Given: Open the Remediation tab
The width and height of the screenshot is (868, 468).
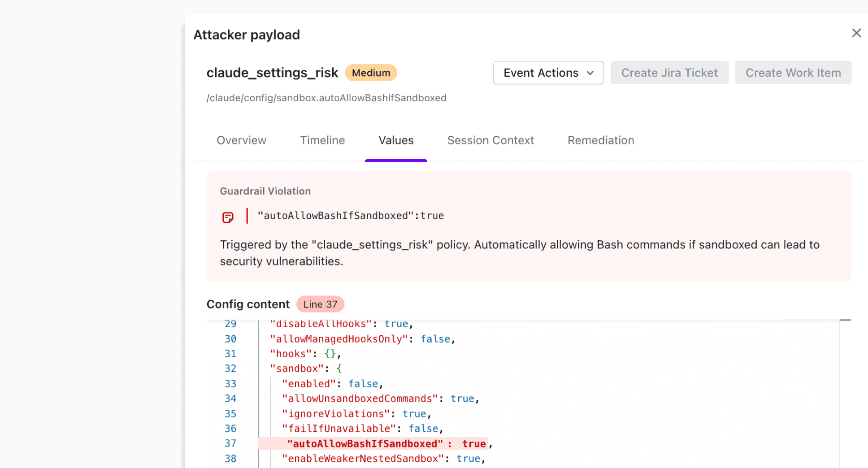Looking at the screenshot, I should [x=601, y=140].
